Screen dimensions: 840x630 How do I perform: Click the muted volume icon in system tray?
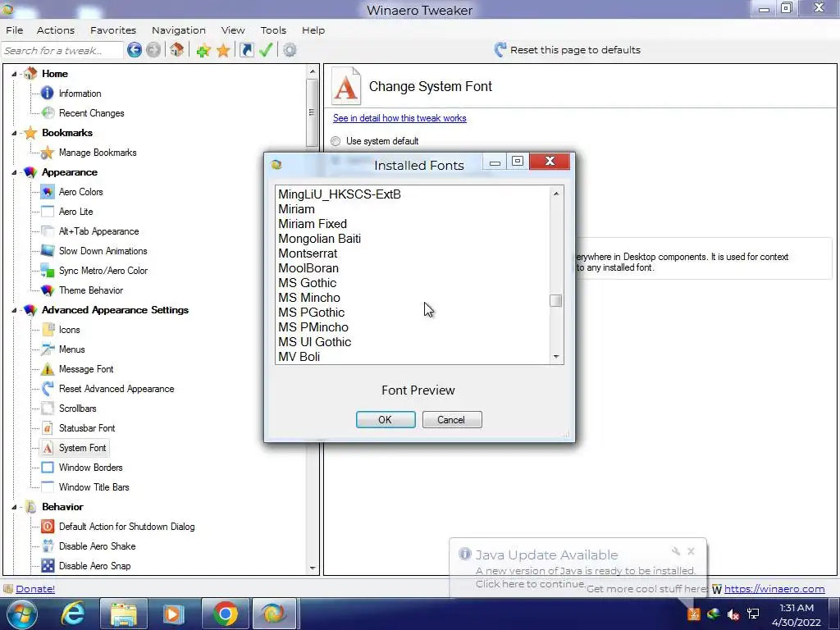tap(733, 614)
